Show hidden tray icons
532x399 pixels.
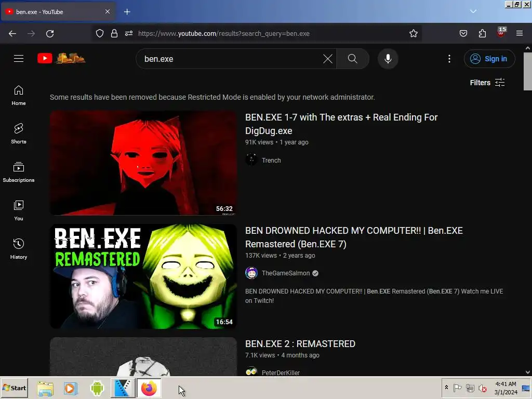(x=446, y=388)
